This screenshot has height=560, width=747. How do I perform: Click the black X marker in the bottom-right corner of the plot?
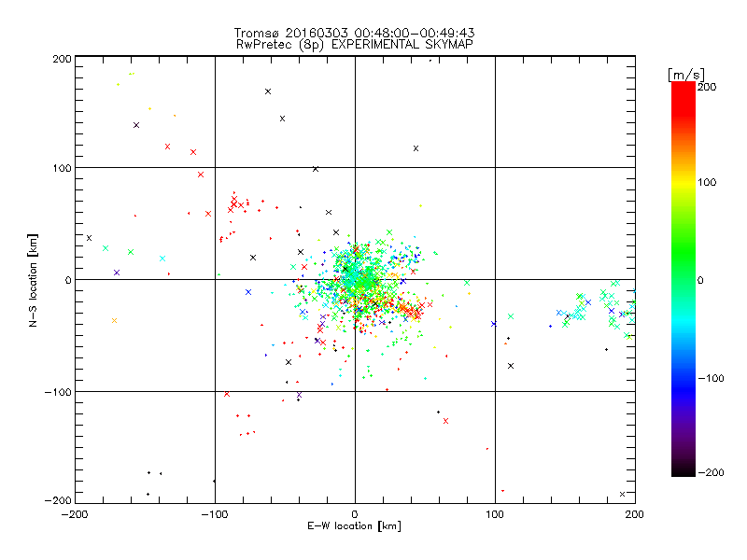click(x=622, y=495)
